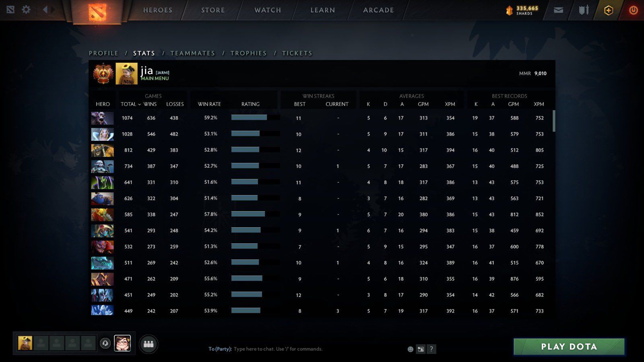Image resolution: width=644 pixels, height=362 pixels.
Task: Select the WIN RATE rating bar for Crystal Maiden
Action: (x=246, y=134)
